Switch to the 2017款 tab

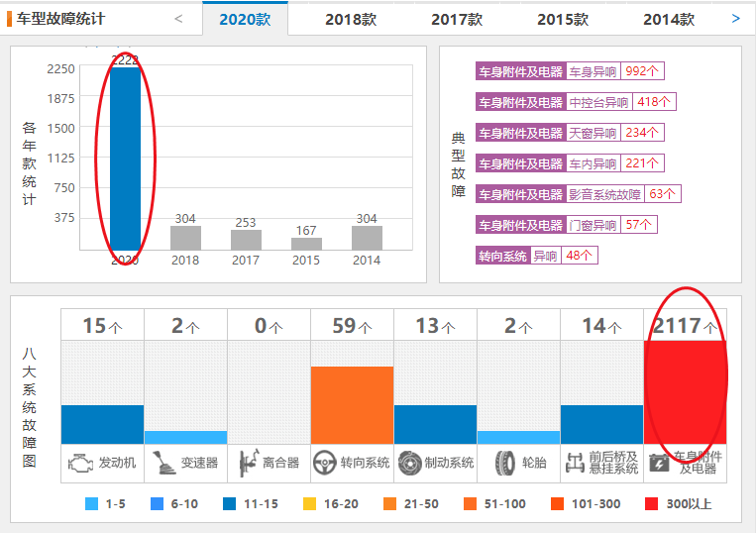click(457, 19)
